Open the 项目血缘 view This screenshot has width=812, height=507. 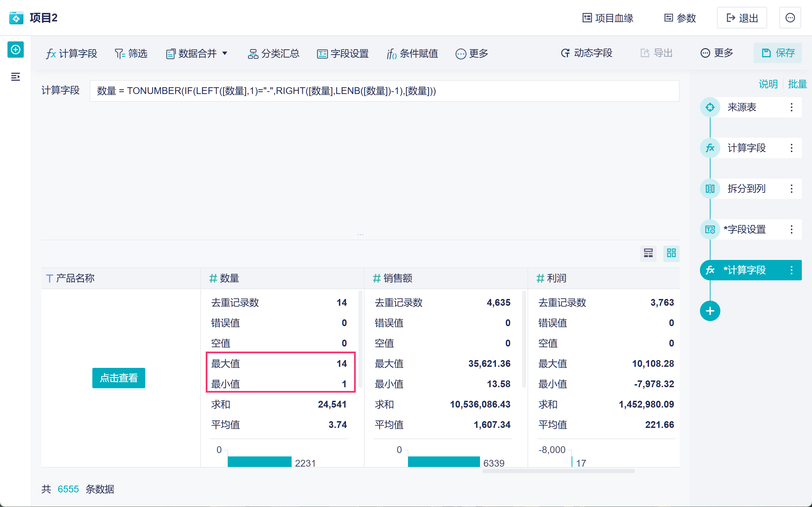[x=608, y=18]
